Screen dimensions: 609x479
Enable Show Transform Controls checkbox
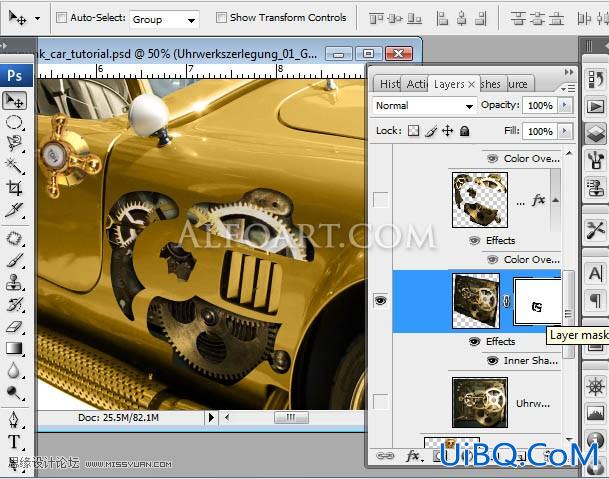(221, 17)
